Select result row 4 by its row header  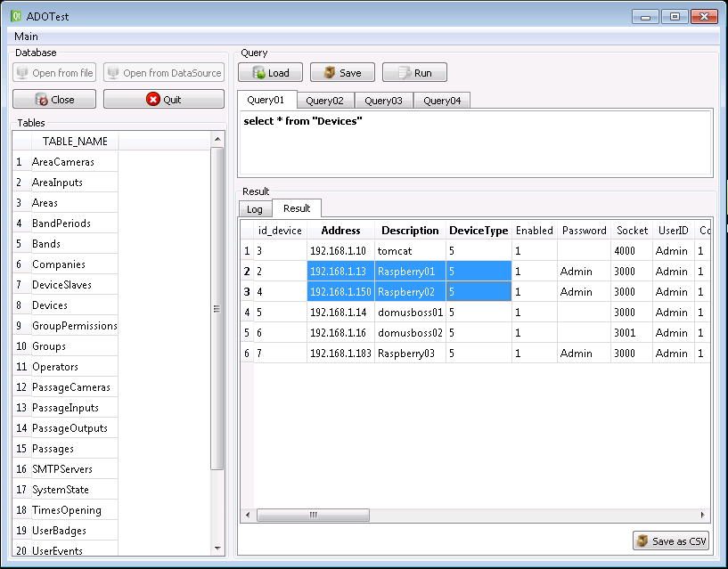tap(247, 312)
